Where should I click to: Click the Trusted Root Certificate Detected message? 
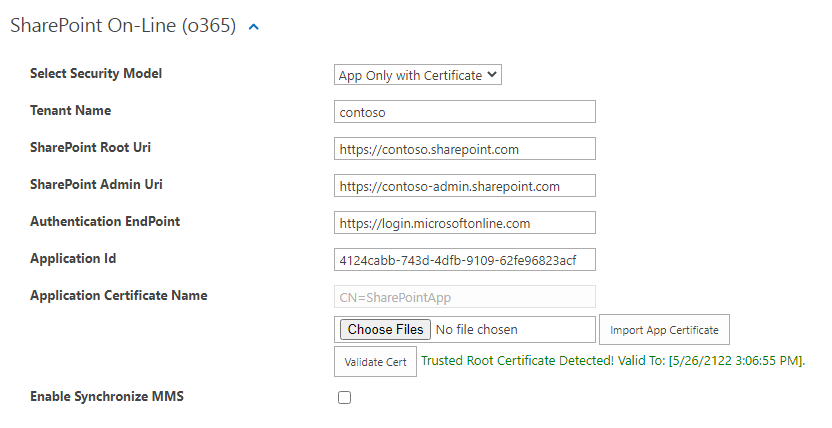(x=613, y=360)
